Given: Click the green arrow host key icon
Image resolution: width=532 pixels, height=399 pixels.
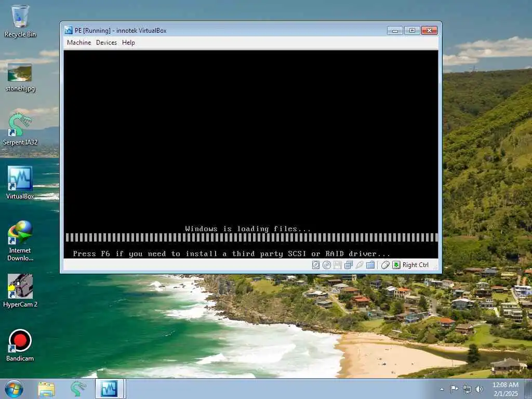Looking at the screenshot, I should [396, 265].
